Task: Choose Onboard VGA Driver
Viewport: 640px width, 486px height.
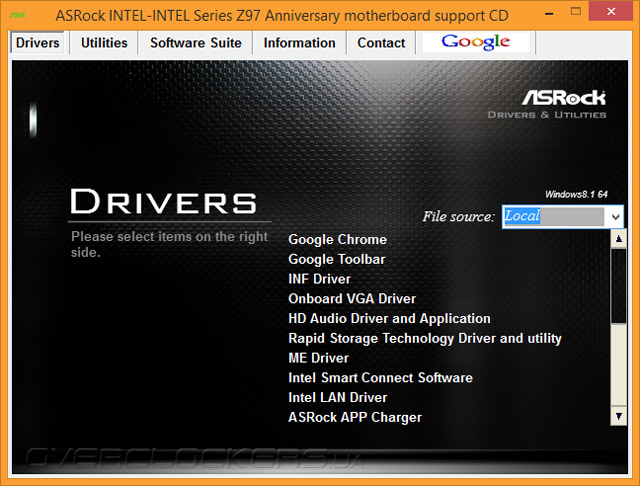Action: tap(352, 299)
